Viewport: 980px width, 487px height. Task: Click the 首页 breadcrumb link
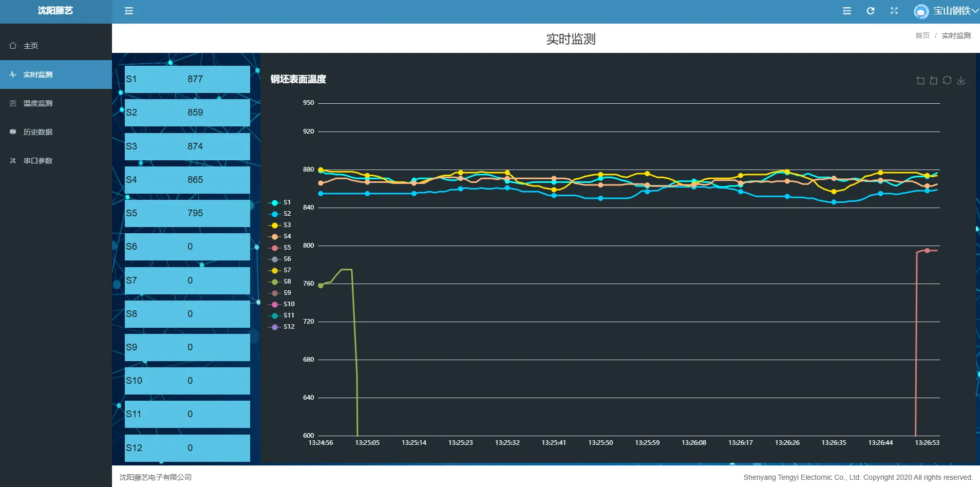coord(922,35)
